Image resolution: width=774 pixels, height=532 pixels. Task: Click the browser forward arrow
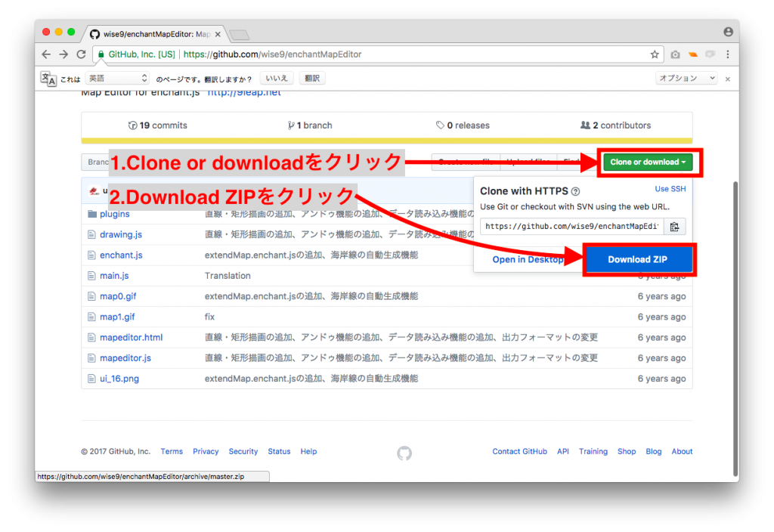63,54
